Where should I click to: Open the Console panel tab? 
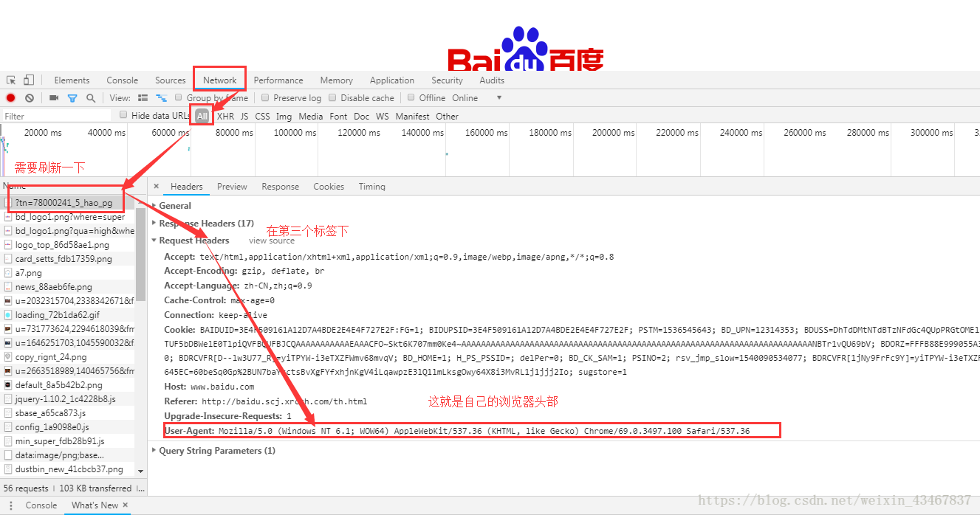(x=122, y=80)
